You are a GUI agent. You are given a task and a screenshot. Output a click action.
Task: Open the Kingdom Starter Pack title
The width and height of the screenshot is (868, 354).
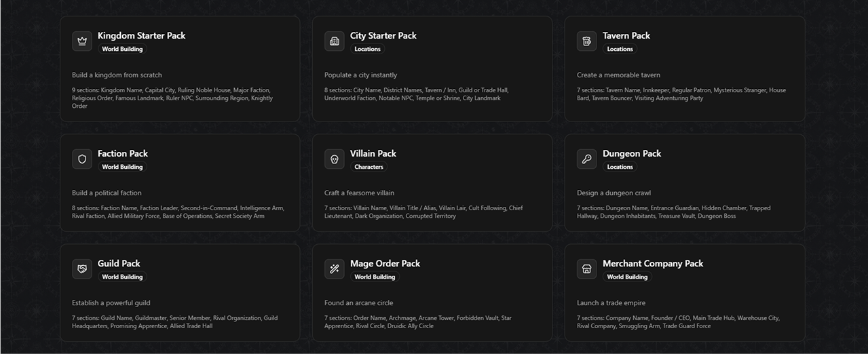click(x=141, y=35)
